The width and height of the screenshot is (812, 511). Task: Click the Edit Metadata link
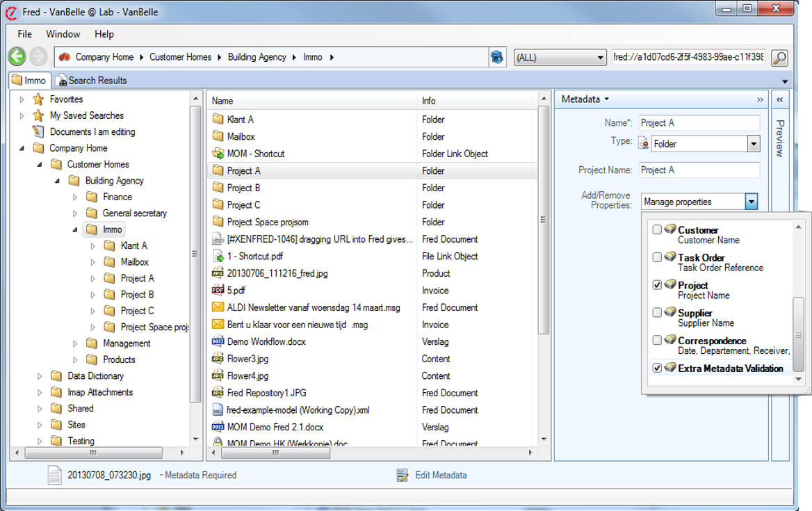[440, 476]
